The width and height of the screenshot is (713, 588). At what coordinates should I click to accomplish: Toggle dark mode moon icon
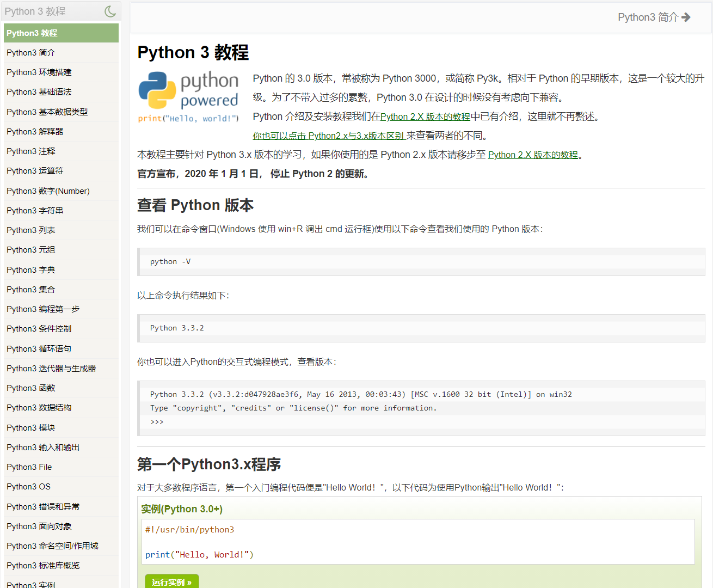(x=110, y=11)
